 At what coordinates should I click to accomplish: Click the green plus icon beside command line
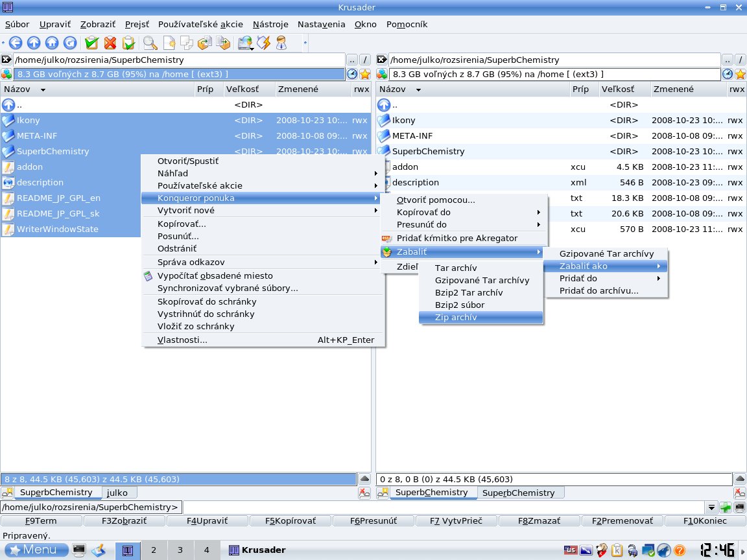(x=726, y=507)
